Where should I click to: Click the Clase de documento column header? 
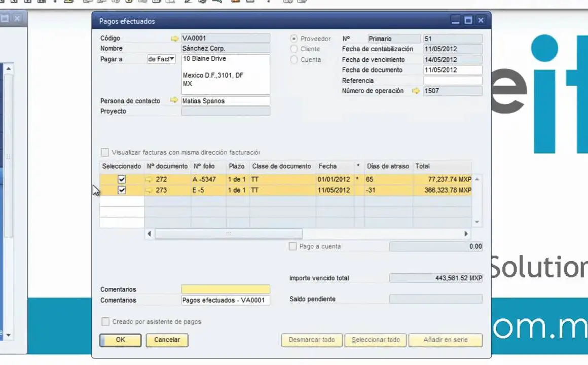(x=282, y=166)
